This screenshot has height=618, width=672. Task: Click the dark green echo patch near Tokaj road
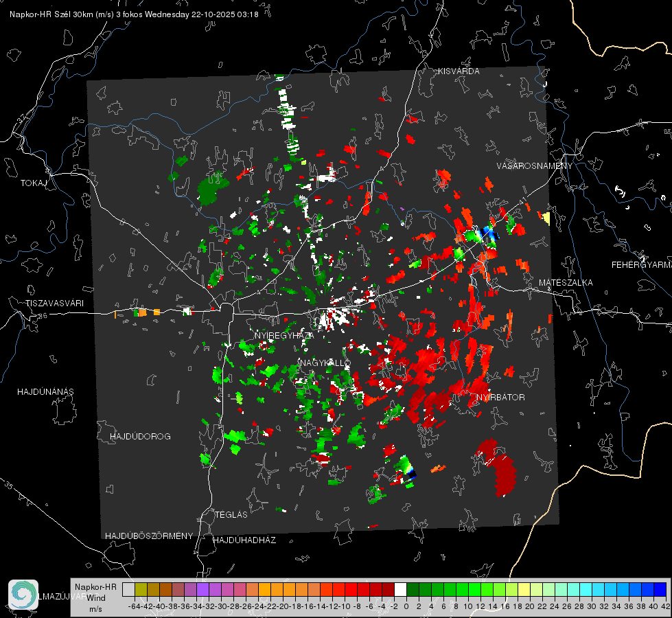click(211, 188)
